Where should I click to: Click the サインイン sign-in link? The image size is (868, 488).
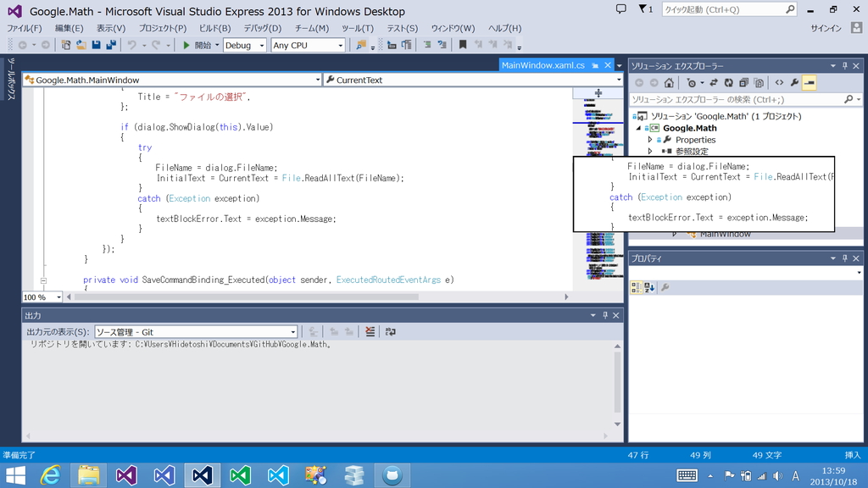point(826,28)
